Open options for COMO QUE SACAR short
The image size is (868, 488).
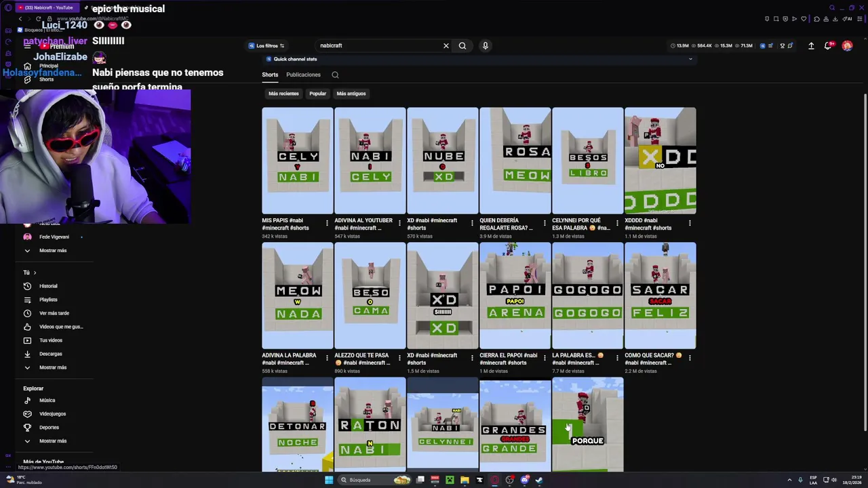pyautogui.click(x=690, y=358)
